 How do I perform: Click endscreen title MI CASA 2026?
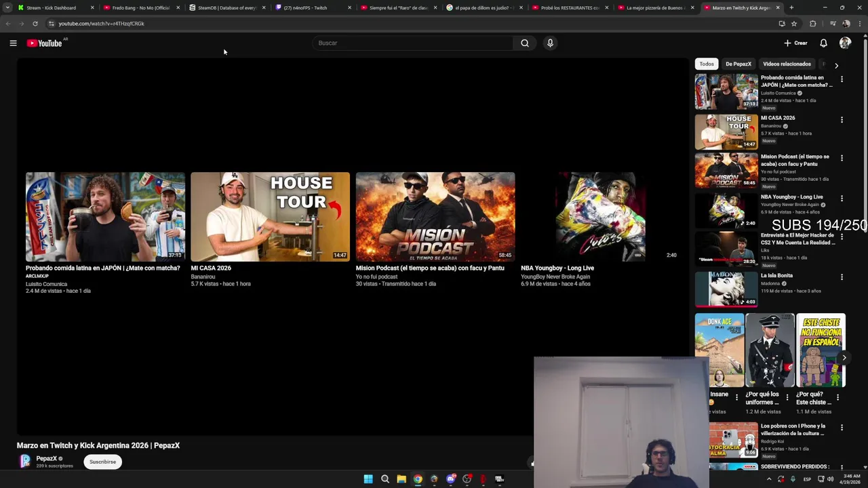click(x=211, y=268)
